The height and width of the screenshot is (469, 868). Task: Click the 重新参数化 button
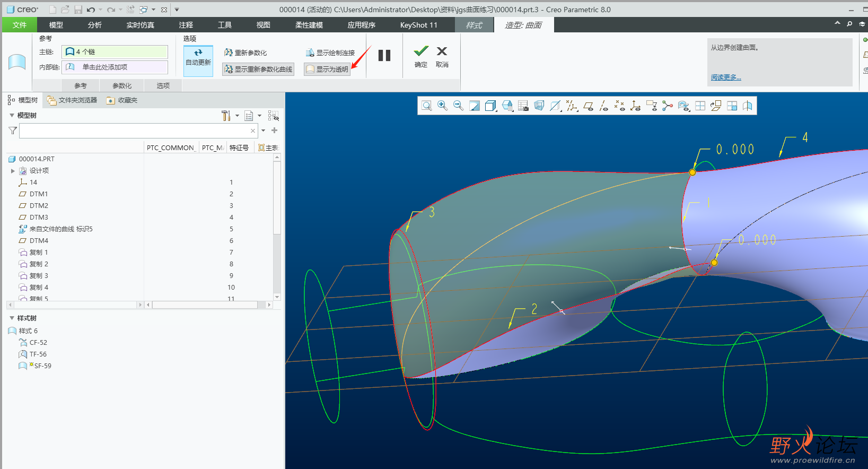click(x=246, y=53)
